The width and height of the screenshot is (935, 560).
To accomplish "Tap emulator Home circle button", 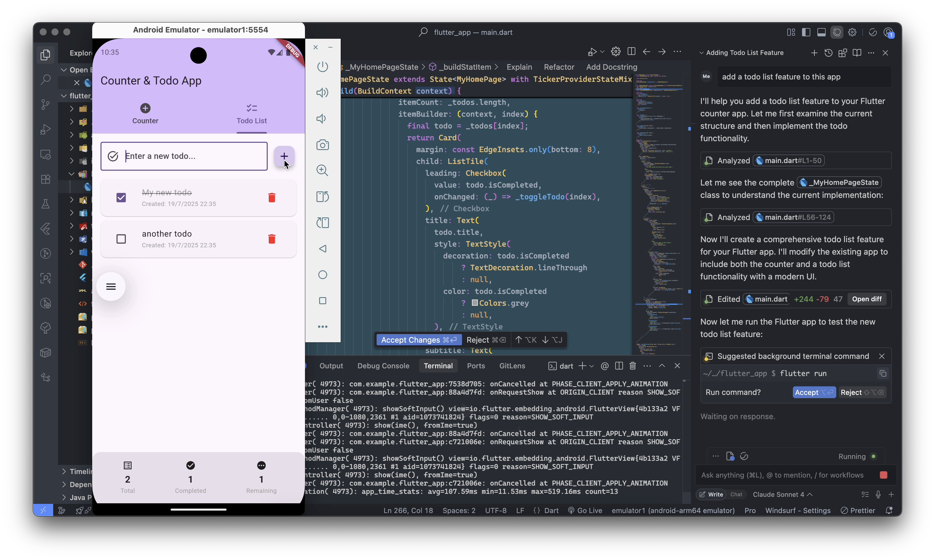I will point(322,275).
